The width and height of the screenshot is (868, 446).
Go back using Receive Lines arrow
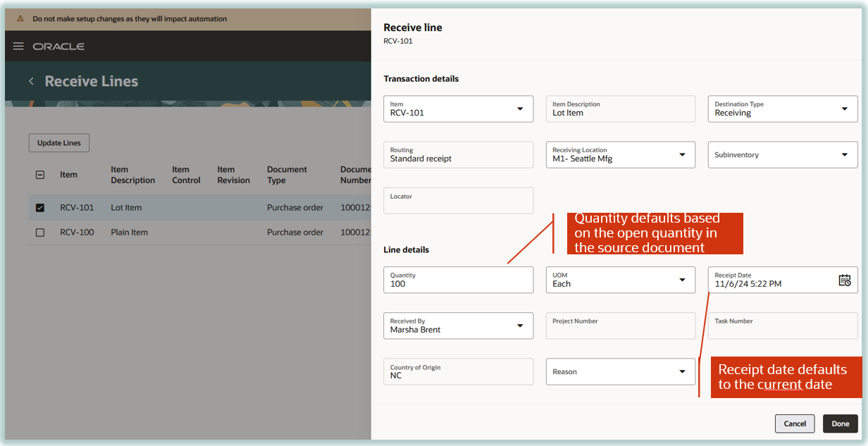(31, 81)
